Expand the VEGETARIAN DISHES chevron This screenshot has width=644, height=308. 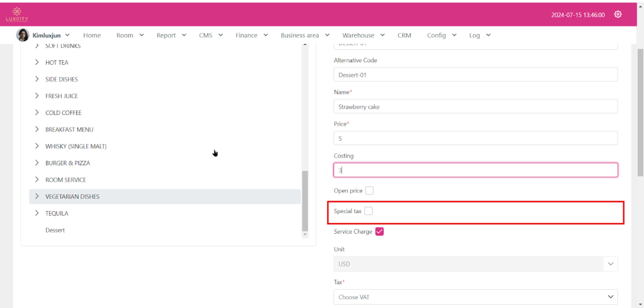coord(37,197)
